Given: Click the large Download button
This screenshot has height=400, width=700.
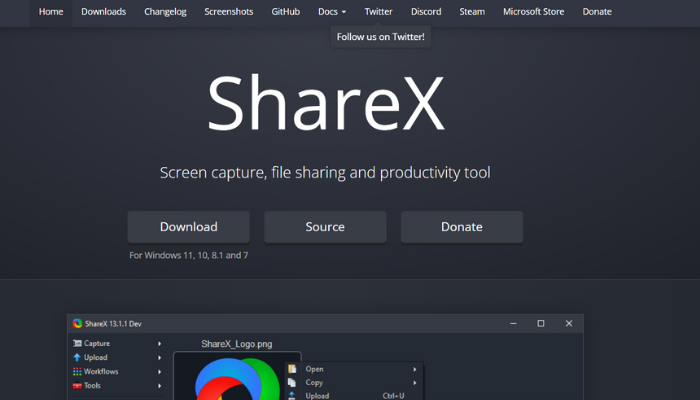Looking at the screenshot, I should pos(188,227).
